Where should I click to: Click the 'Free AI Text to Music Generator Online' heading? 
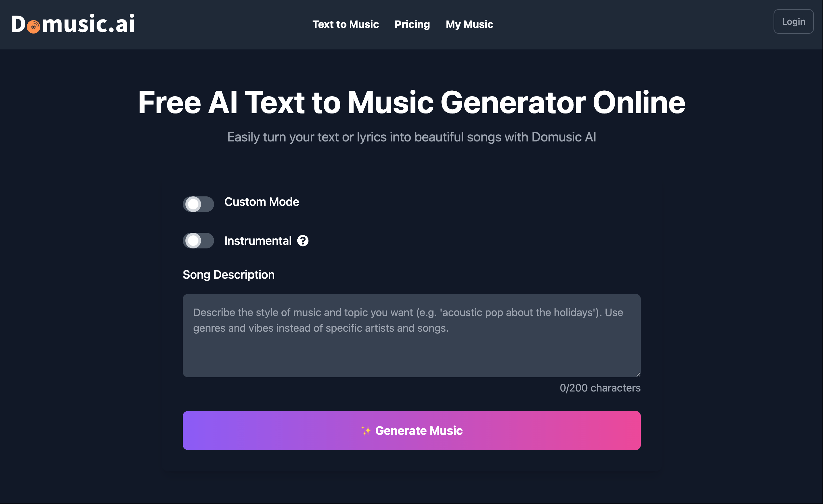[x=411, y=102]
